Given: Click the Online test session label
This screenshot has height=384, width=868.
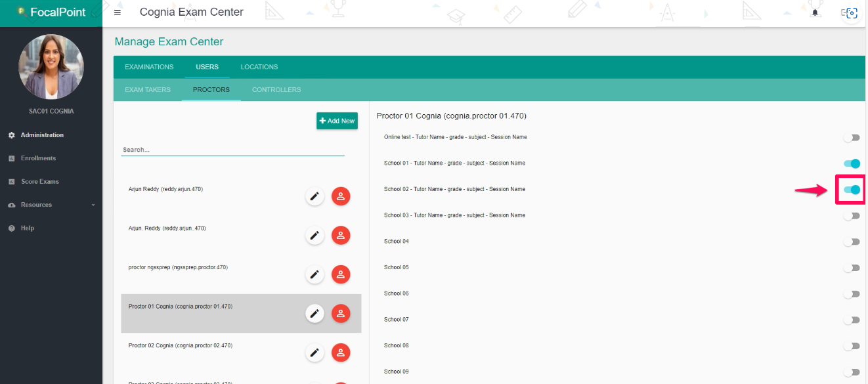Looking at the screenshot, I should click(456, 137).
